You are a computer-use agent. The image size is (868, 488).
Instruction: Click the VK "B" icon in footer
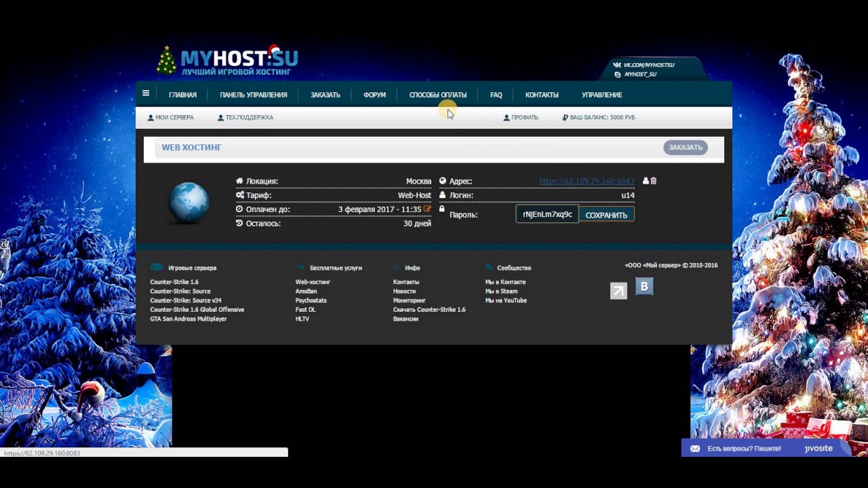click(644, 287)
